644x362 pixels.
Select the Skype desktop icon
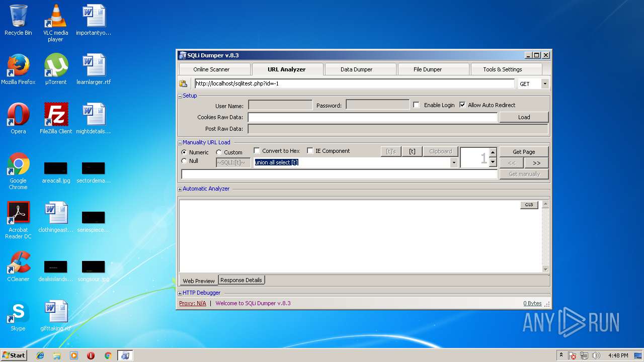pyautogui.click(x=18, y=316)
